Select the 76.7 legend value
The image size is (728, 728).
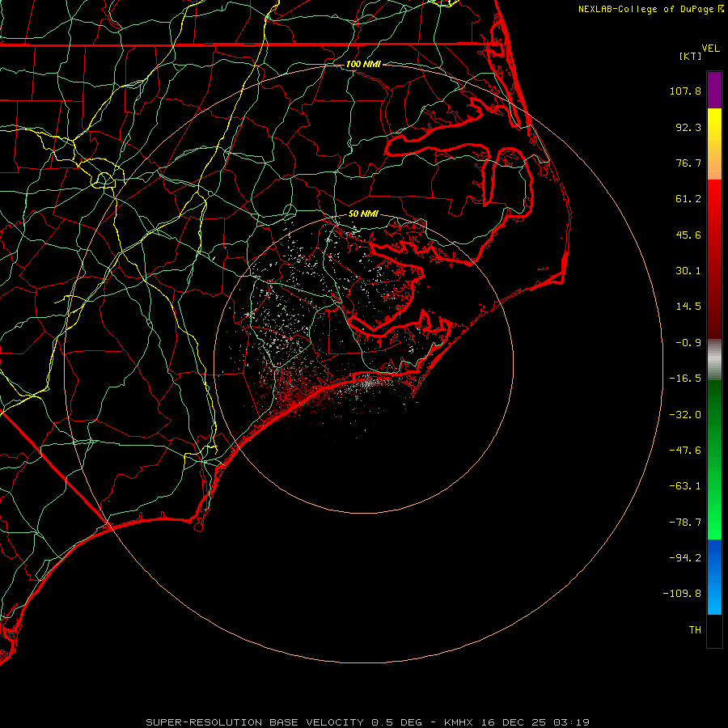tap(688, 163)
